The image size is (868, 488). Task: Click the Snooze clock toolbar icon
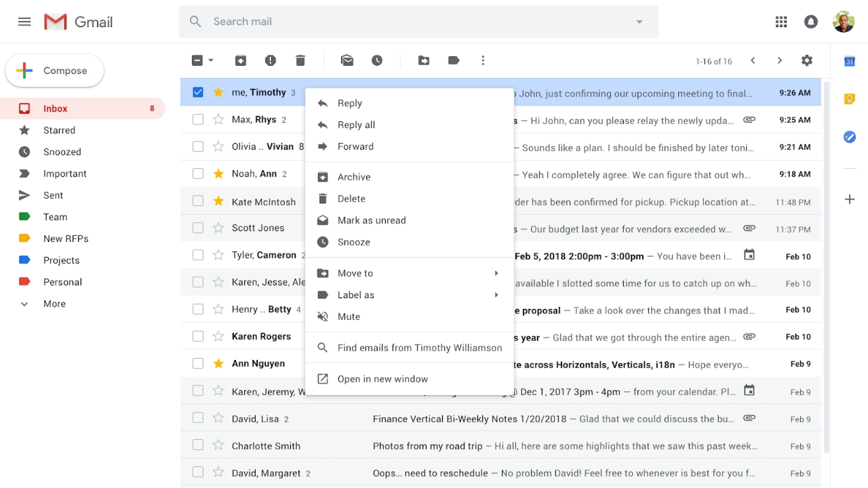tap(377, 61)
